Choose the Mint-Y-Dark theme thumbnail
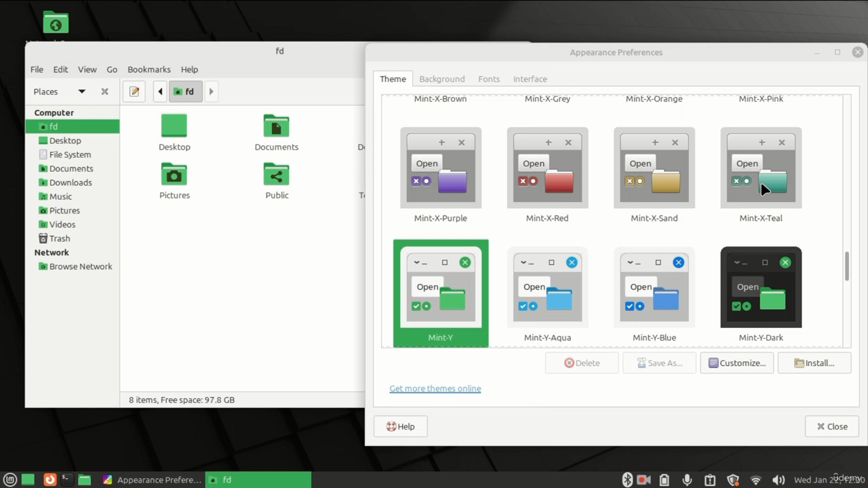The width and height of the screenshot is (868, 488). pyautogui.click(x=761, y=287)
